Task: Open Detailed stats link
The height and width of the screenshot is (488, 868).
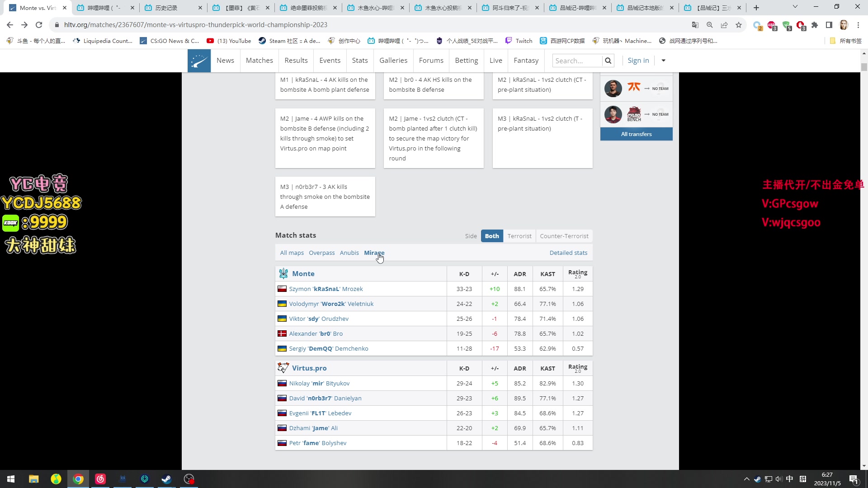Action: click(x=568, y=253)
